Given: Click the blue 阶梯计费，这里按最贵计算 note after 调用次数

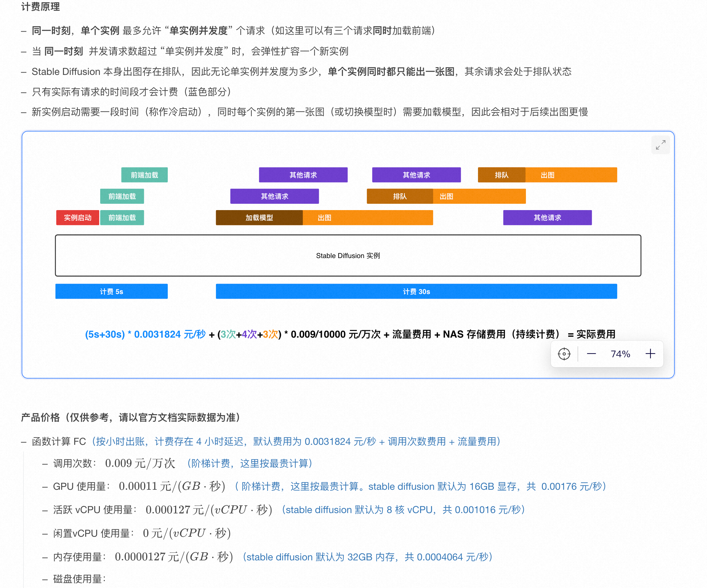Looking at the screenshot, I should pos(250,463).
